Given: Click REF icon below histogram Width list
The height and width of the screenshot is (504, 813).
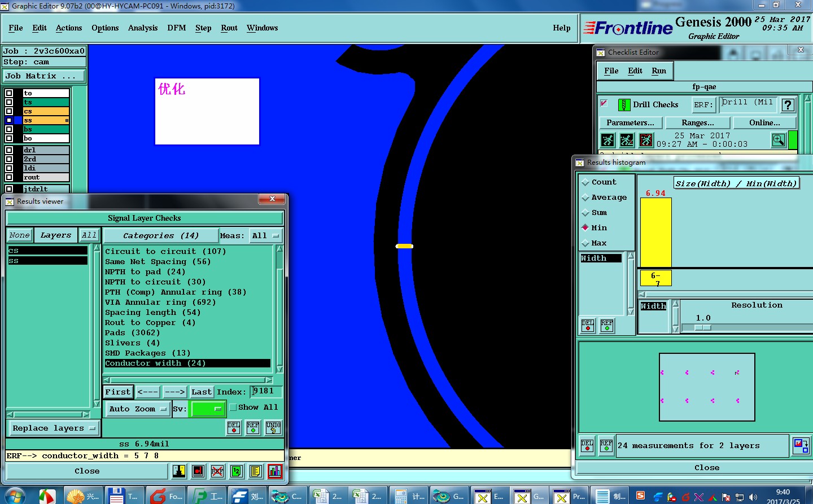Looking at the screenshot, I should tap(607, 326).
